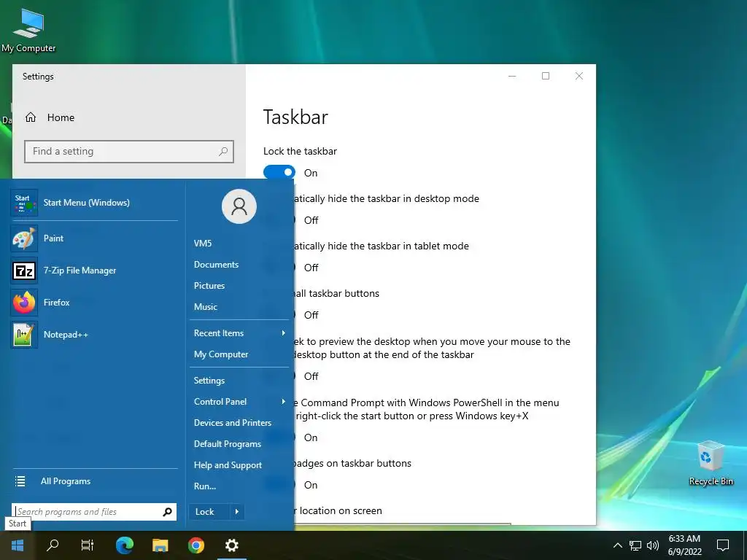This screenshot has width=747, height=560.
Task: Click the All Programs list icon
Action: (20, 481)
